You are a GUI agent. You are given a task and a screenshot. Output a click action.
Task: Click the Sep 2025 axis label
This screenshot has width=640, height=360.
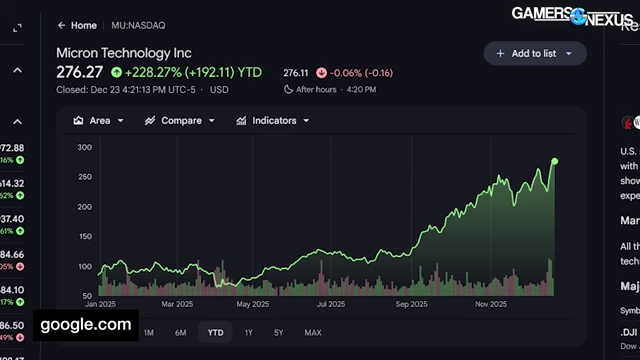tap(411, 304)
